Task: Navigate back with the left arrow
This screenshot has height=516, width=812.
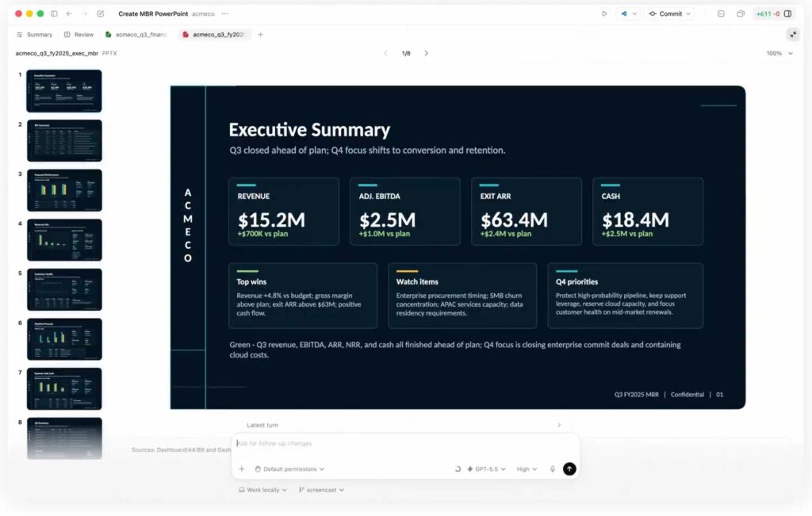Action: (x=69, y=13)
